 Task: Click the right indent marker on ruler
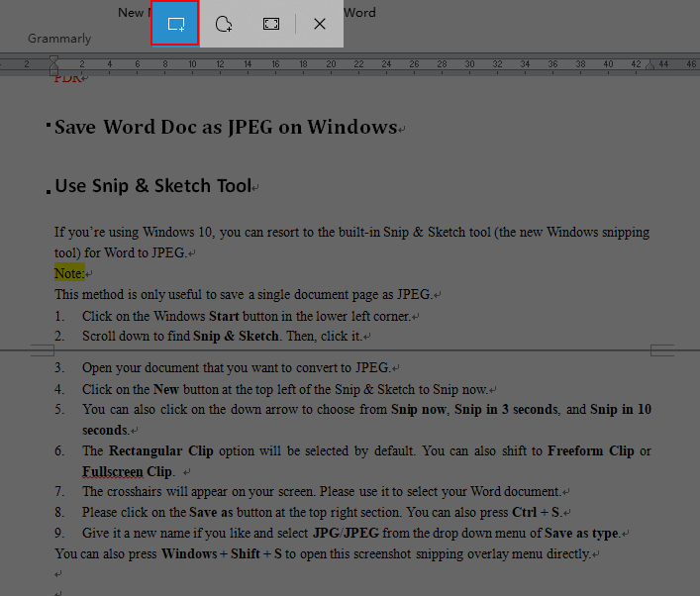pos(650,65)
